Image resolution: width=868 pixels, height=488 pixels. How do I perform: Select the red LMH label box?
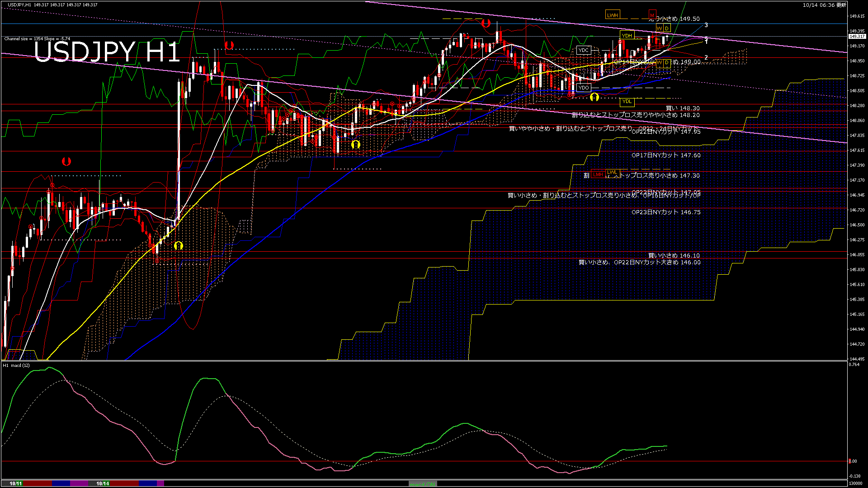[x=598, y=174]
